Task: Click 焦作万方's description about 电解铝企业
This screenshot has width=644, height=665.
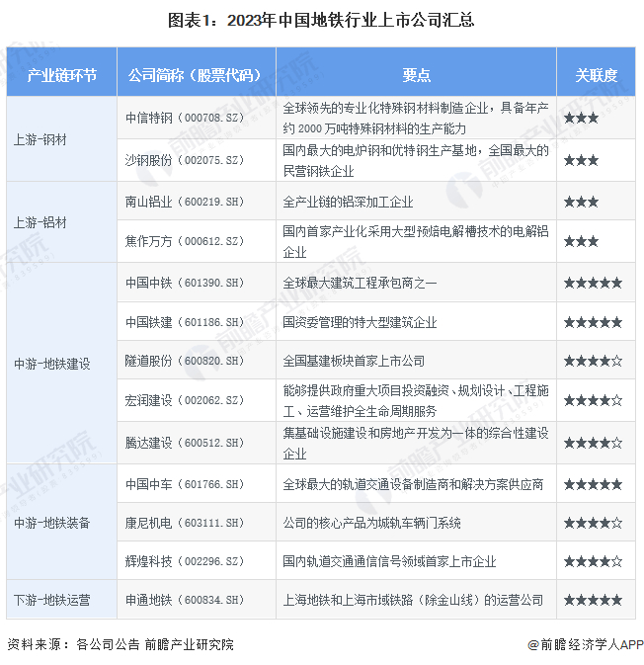Action: click(416, 241)
